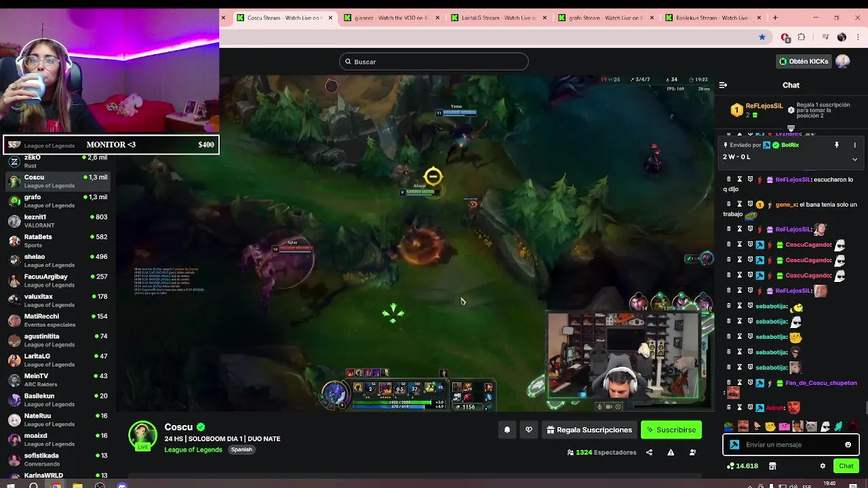
Task: Click the 19:40 taskbar clock
Action: click(x=829, y=484)
